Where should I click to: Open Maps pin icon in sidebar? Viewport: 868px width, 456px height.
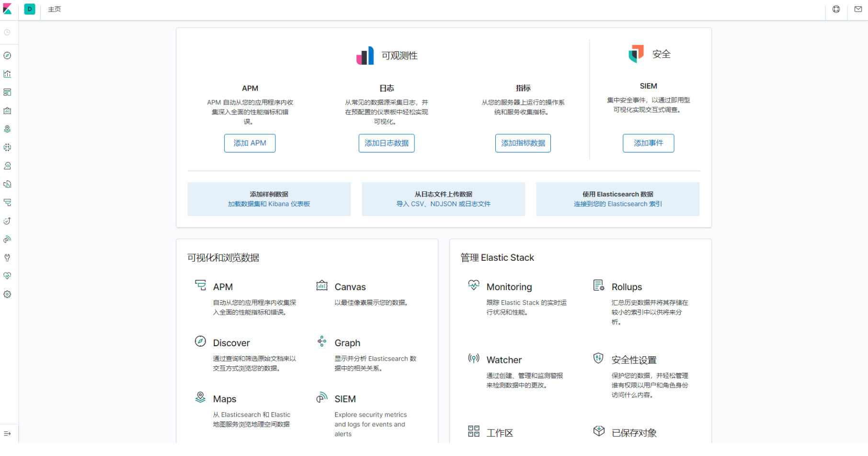coord(7,129)
